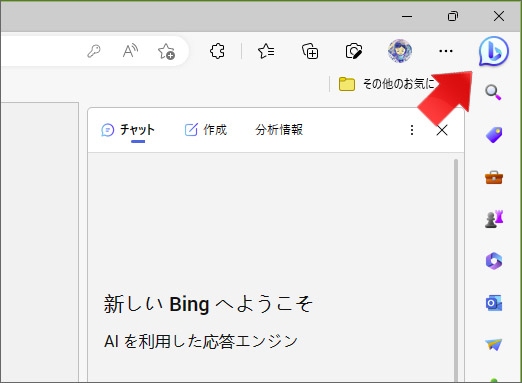Open the Shopping tag sidebar icon
The image size is (522, 383).
pyautogui.click(x=494, y=135)
